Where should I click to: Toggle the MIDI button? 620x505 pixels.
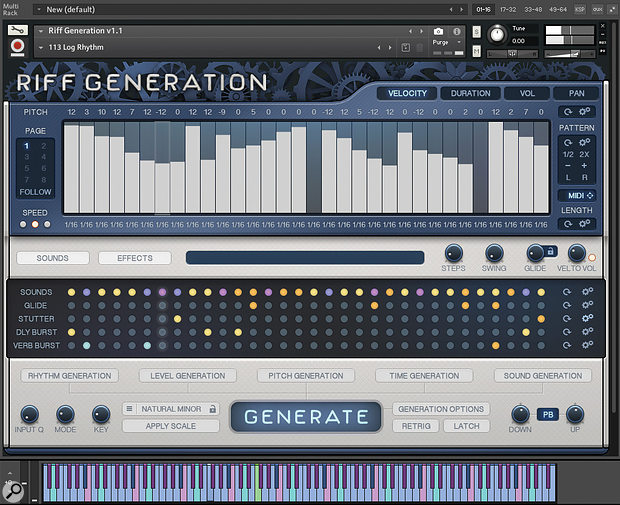[x=577, y=195]
